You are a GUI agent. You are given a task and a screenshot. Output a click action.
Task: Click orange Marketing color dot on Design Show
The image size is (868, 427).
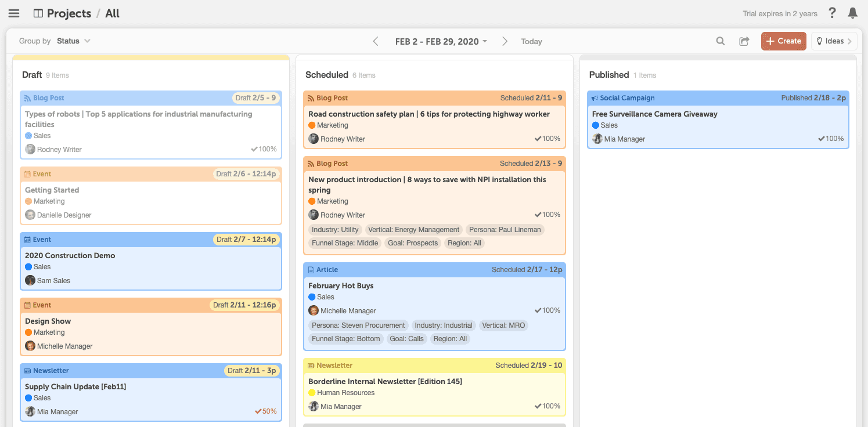28,332
